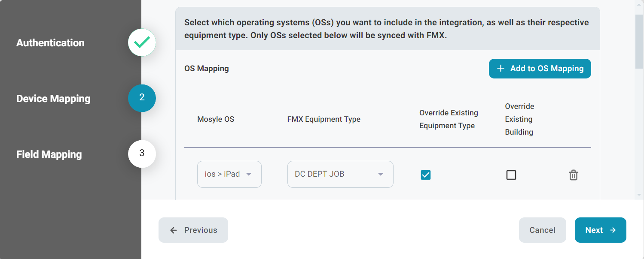Click the scrollbar down arrow
The image size is (644, 259).
click(639, 194)
